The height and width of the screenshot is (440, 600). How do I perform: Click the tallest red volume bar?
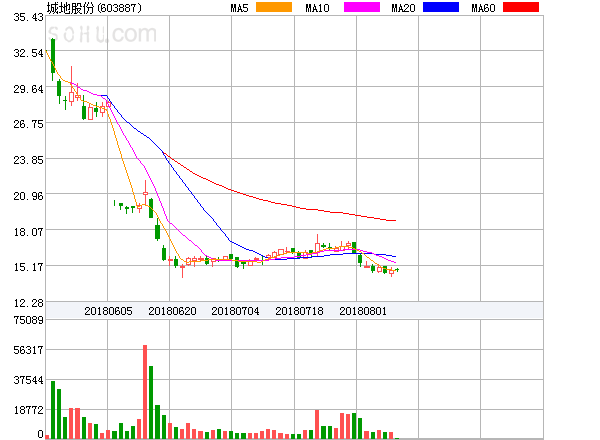point(145,392)
